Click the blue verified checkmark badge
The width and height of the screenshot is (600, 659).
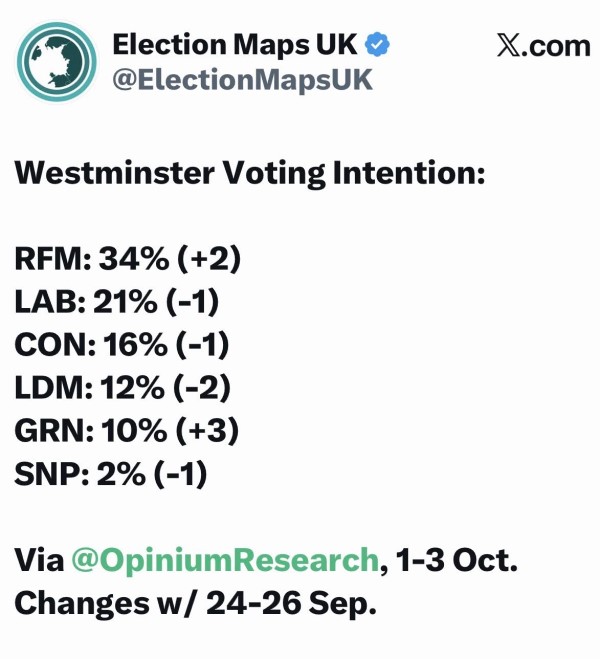tap(377, 45)
